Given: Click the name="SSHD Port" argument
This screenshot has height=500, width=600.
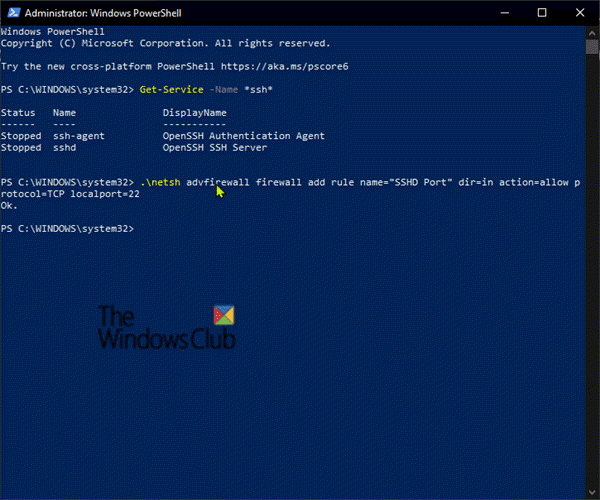Looking at the screenshot, I should (x=406, y=182).
